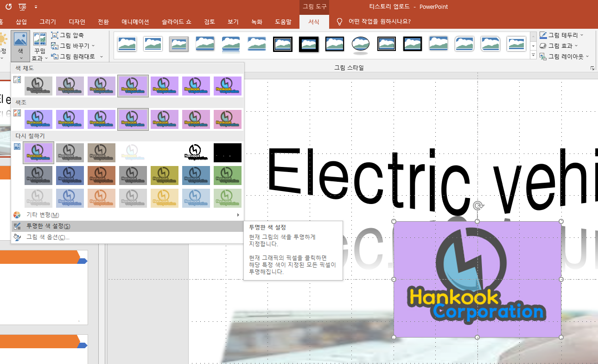Open 기타 변형 more variations submenu
The image size is (598, 364).
pyautogui.click(x=127, y=215)
